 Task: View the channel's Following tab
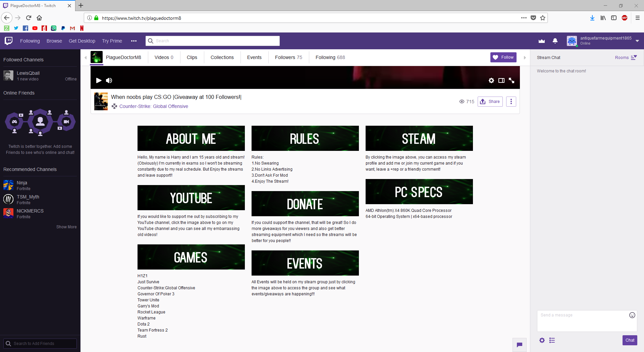point(330,57)
